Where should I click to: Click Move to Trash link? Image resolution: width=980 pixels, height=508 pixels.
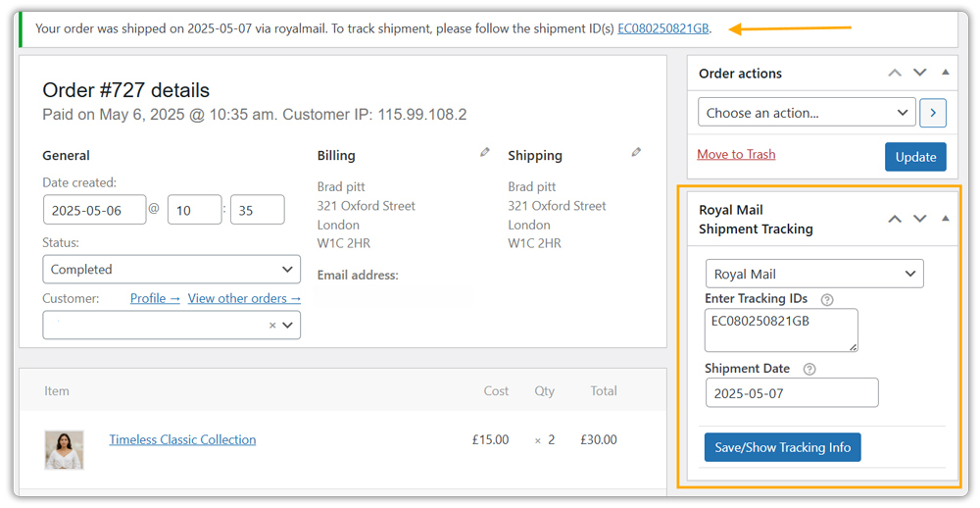[736, 155]
